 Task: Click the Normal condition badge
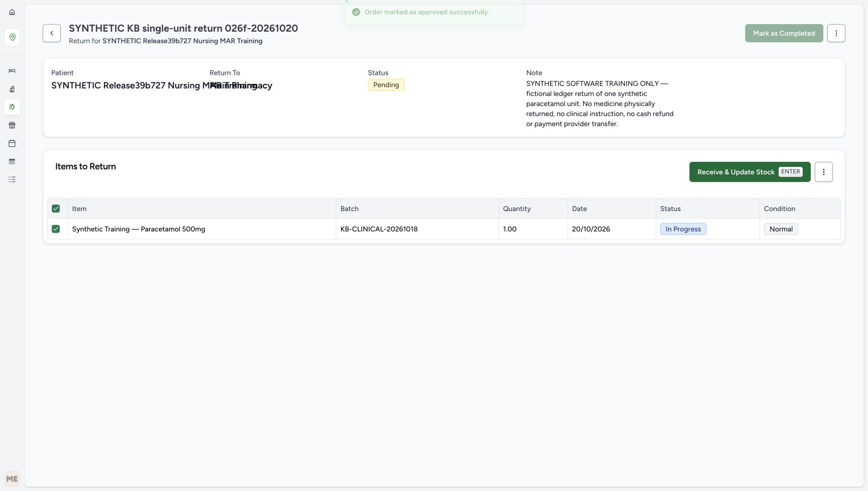click(x=781, y=229)
